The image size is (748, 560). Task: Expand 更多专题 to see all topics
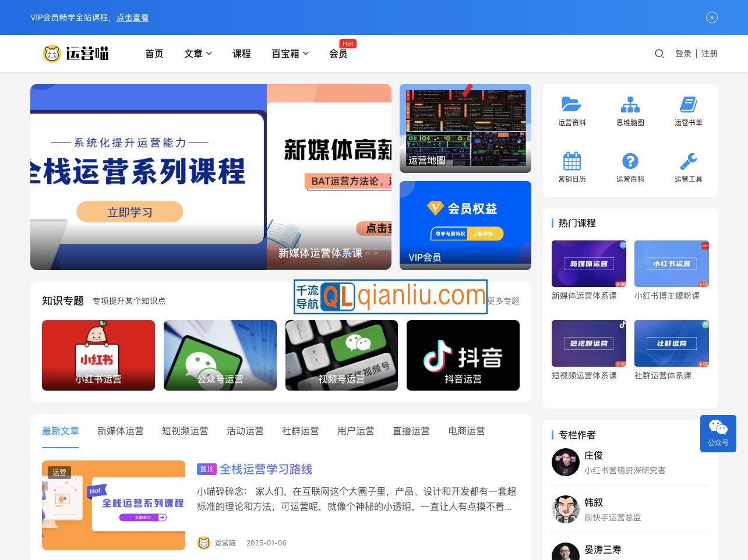(x=504, y=301)
